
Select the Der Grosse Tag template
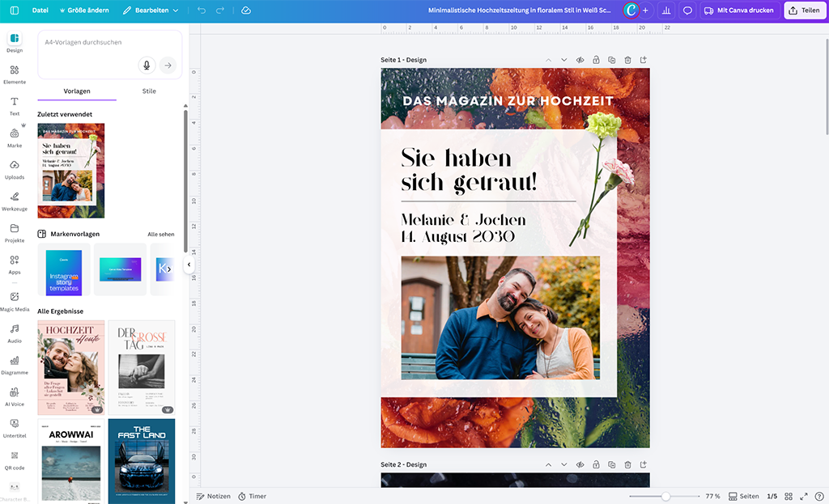[142, 367]
